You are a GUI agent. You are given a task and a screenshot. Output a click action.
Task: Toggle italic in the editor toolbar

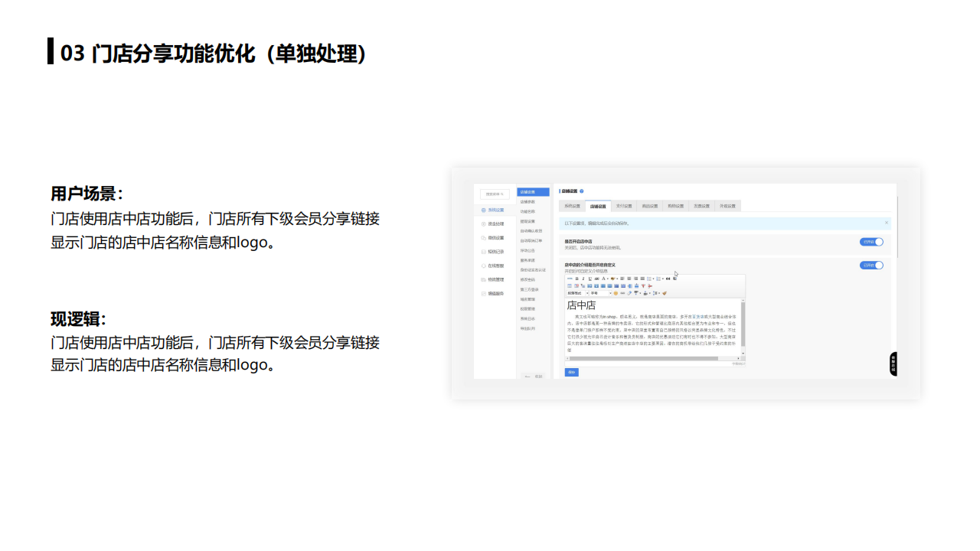pos(583,279)
